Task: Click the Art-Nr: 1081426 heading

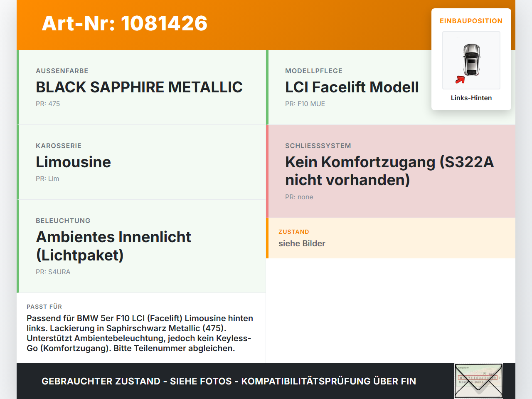Action: [x=125, y=23]
